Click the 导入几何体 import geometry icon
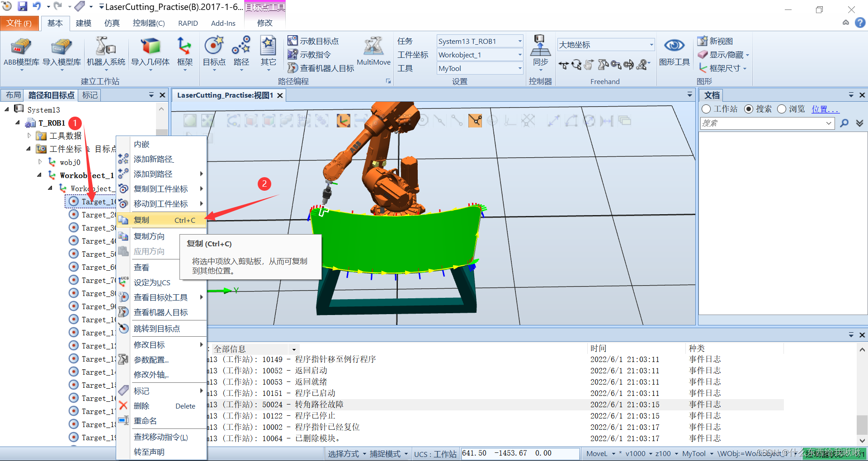Viewport: 868px width, 461px height. pyautogui.click(x=151, y=53)
